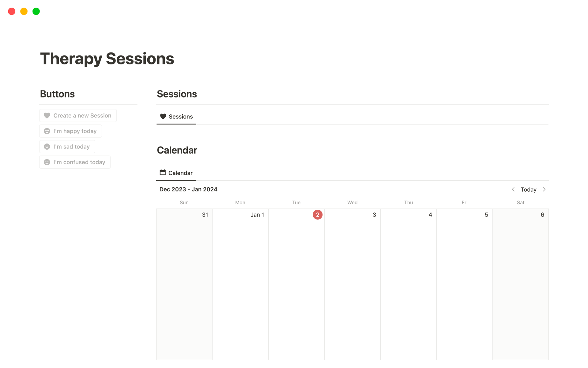Click the Therapy Sessions page title
Viewport: 588px width, 368px height.
pos(107,59)
